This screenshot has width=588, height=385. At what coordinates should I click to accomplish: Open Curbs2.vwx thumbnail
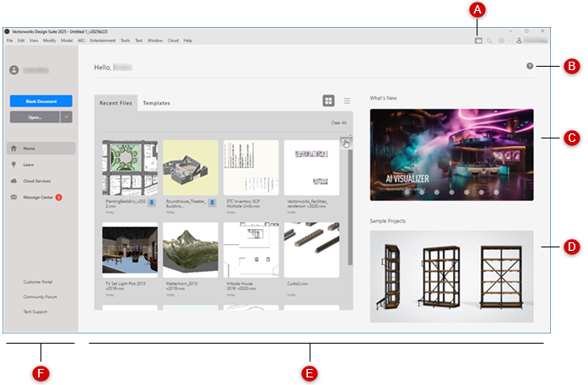(311, 250)
